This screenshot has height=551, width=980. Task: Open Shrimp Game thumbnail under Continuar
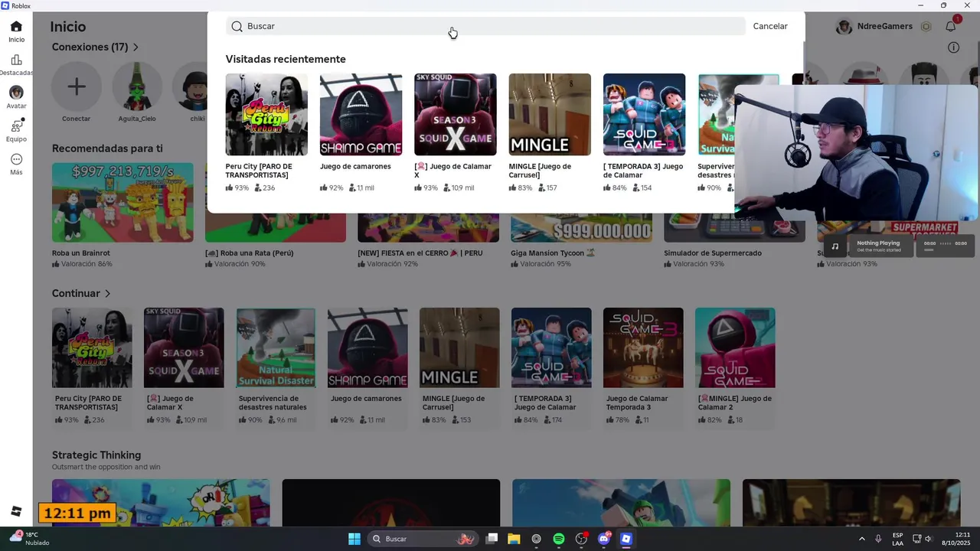click(367, 347)
